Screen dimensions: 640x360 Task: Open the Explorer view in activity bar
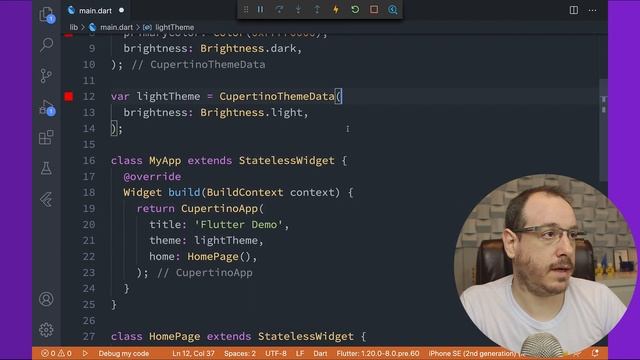click(47, 15)
